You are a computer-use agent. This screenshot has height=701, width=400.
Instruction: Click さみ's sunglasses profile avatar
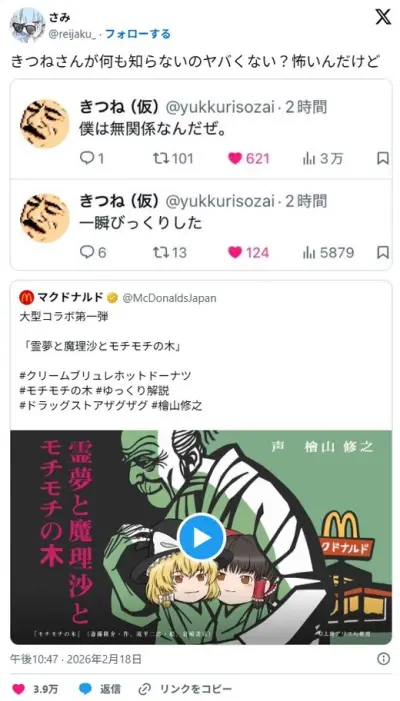pos(27,25)
